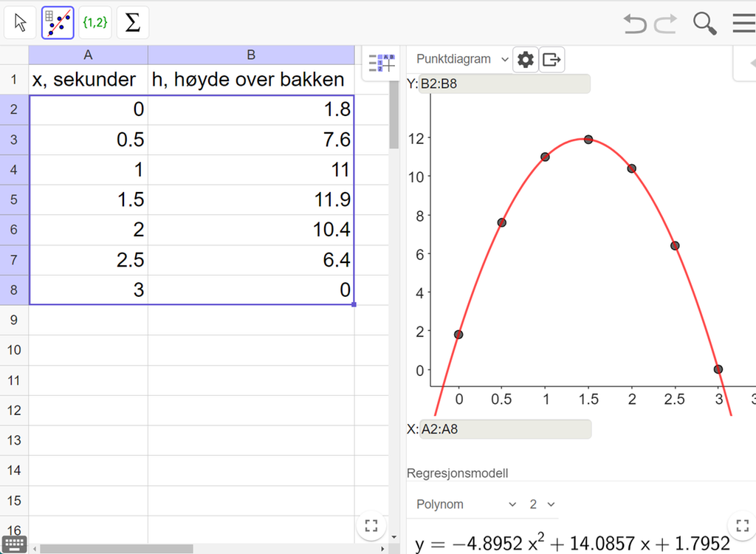Screen dimensions: 756x554
Task: Click the Y data range field B2:B8
Action: (x=504, y=83)
